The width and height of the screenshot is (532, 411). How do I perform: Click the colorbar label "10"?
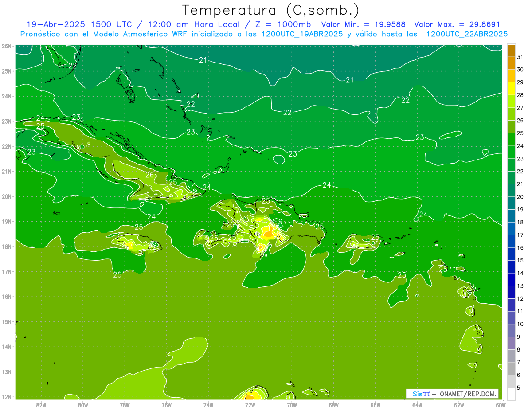point(520,324)
